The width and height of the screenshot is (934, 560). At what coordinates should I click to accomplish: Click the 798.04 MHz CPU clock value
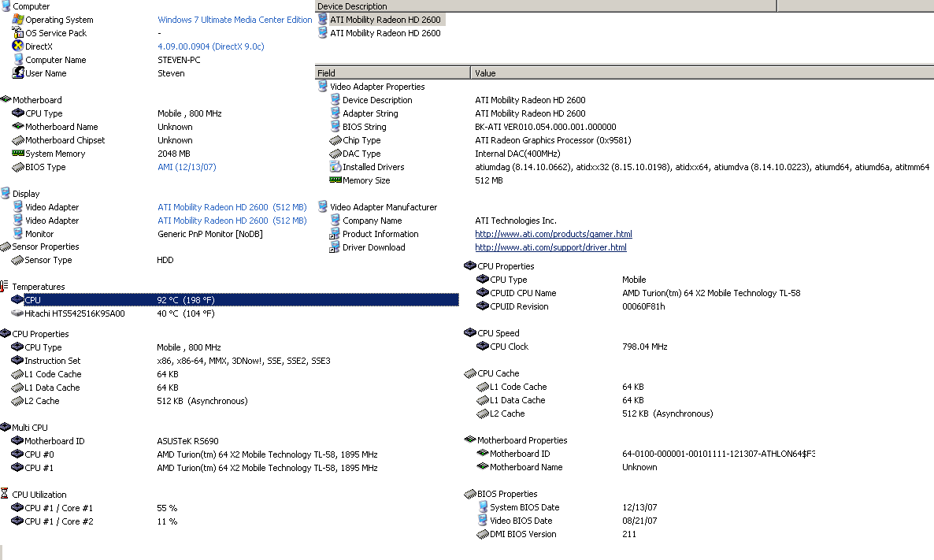point(644,346)
